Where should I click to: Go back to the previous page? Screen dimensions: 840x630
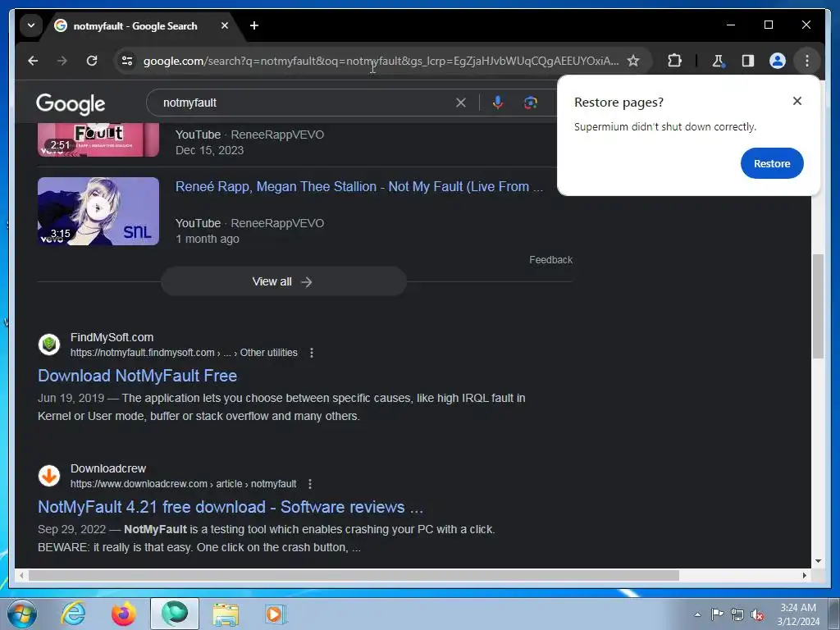coord(33,61)
